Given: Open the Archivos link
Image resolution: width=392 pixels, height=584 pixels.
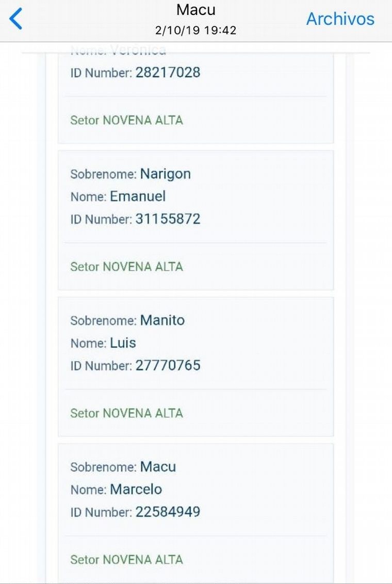Looking at the screenshot, I should tap(340, 19).
